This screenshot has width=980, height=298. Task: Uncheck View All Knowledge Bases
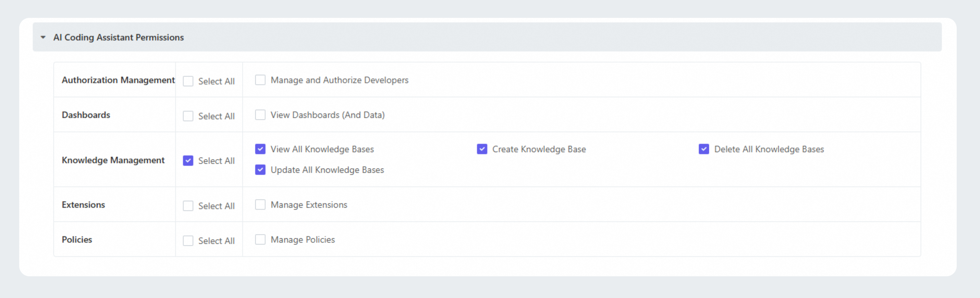click(x=260, y=149)
